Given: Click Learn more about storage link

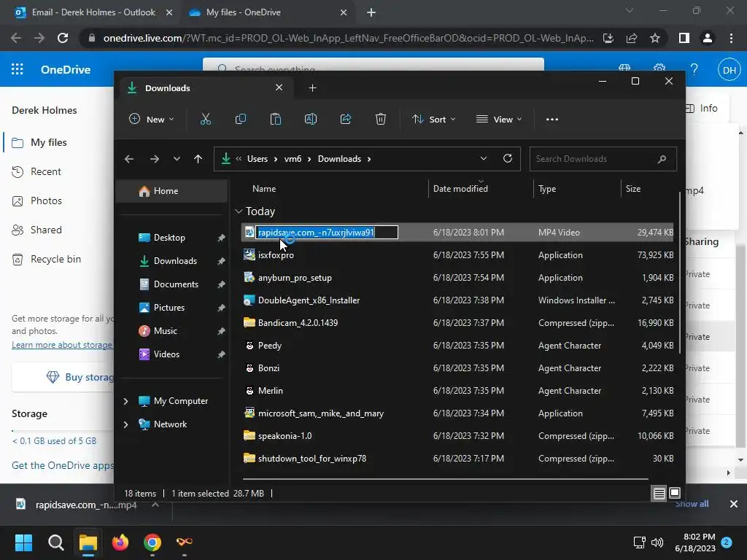Looking at the screenshot, I should (x=62, y=345).
